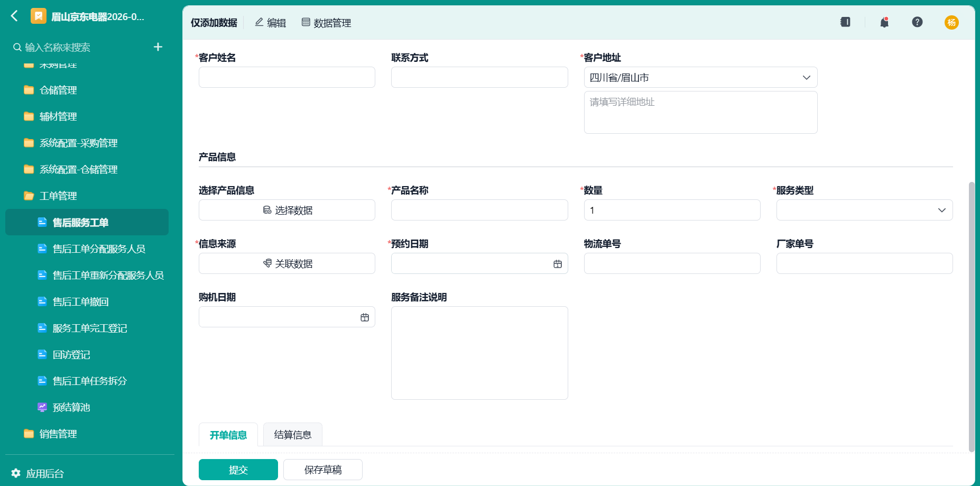Click the 选择数据 button
980x486 pixels.
[x=287, y=210]
